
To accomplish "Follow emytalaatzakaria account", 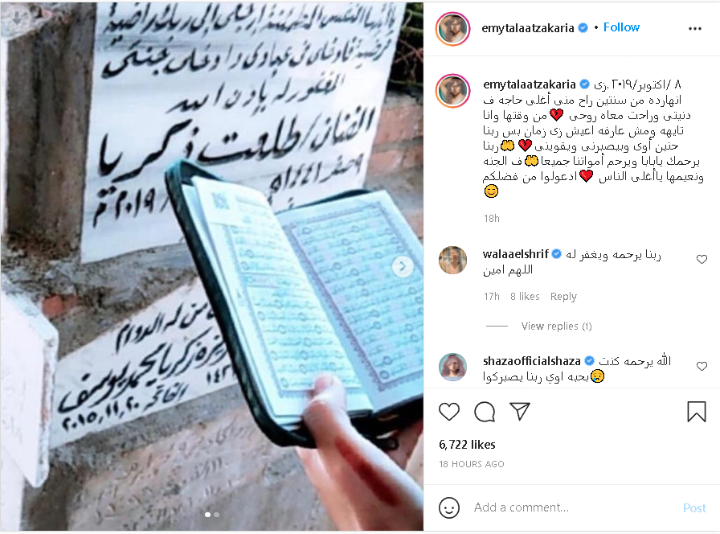I will pos(621,28).
